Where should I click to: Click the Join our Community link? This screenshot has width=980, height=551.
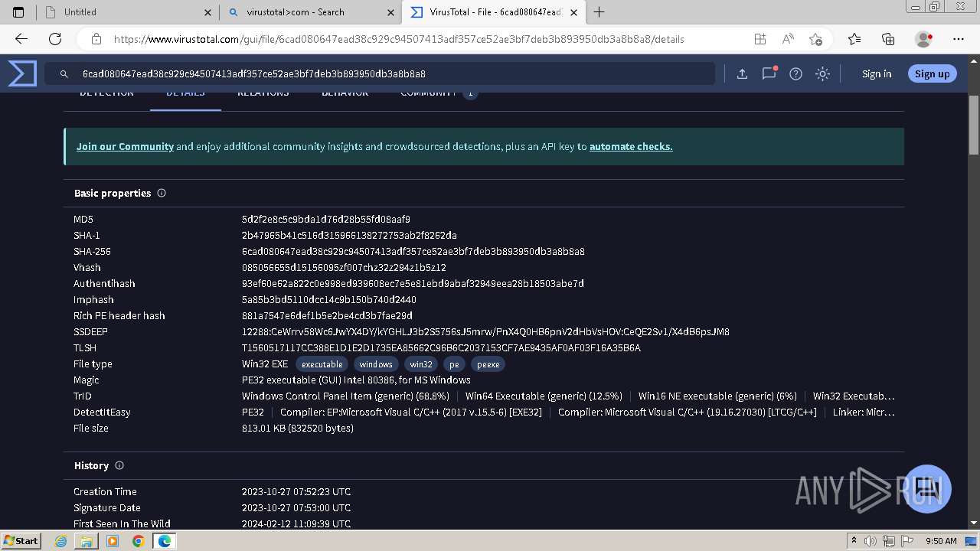click(x=125, y=146)
